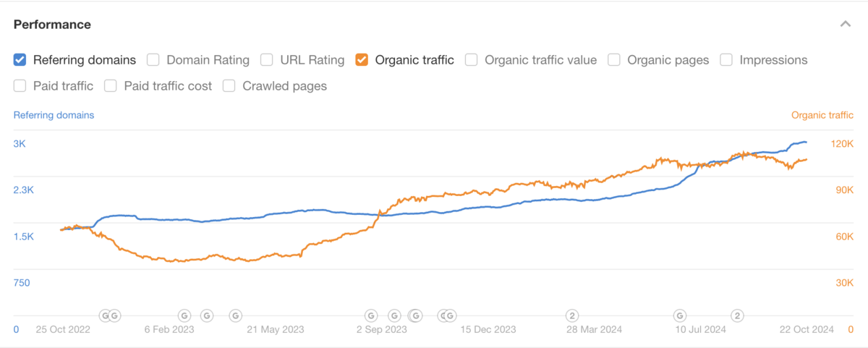Show Organic traffic value on chart
This screenshot has width=868, height=348.
[x=472, y=60]
